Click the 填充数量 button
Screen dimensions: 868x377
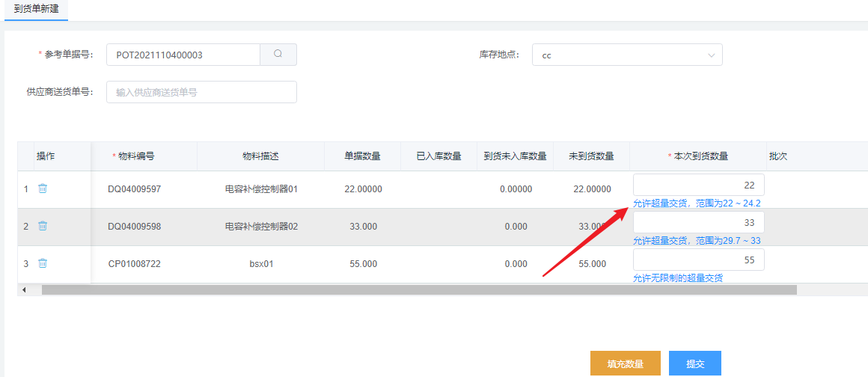coord(626,364)
